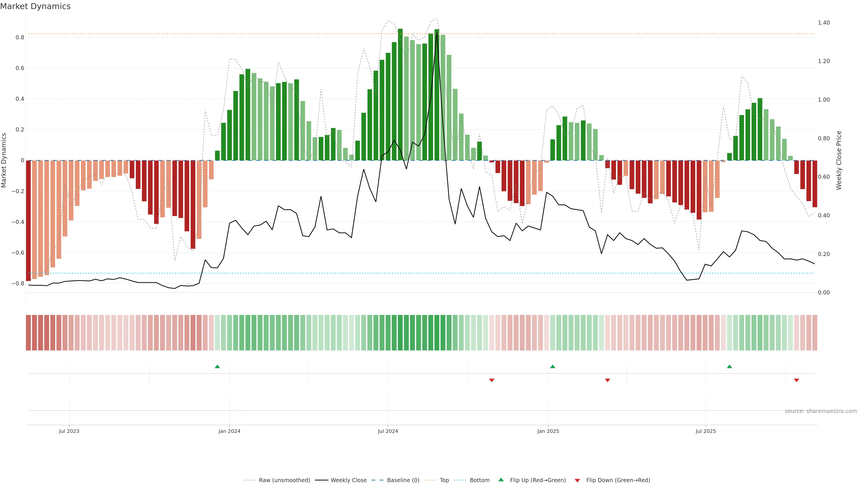Toggle the Baseline (0) legend entry
Screen dimensions: 868x488
403,480
